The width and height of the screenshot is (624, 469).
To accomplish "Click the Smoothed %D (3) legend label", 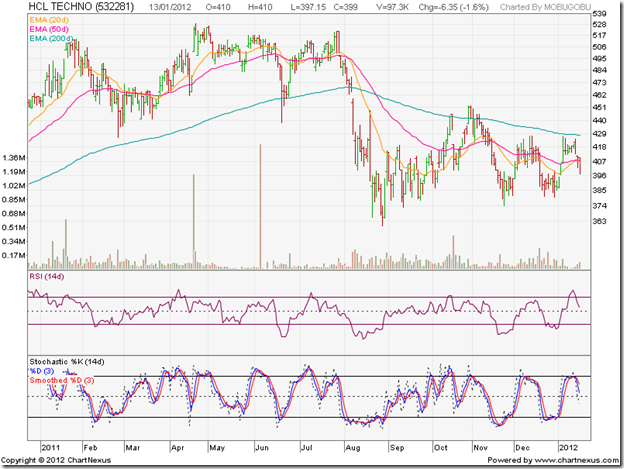I will tap(62, 380).
